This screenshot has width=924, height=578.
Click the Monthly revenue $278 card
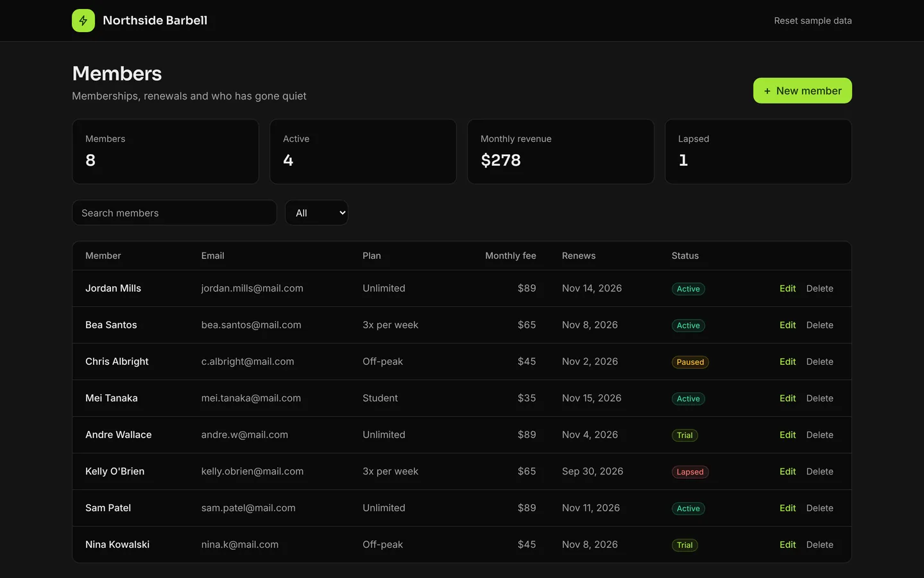(561, 152)
